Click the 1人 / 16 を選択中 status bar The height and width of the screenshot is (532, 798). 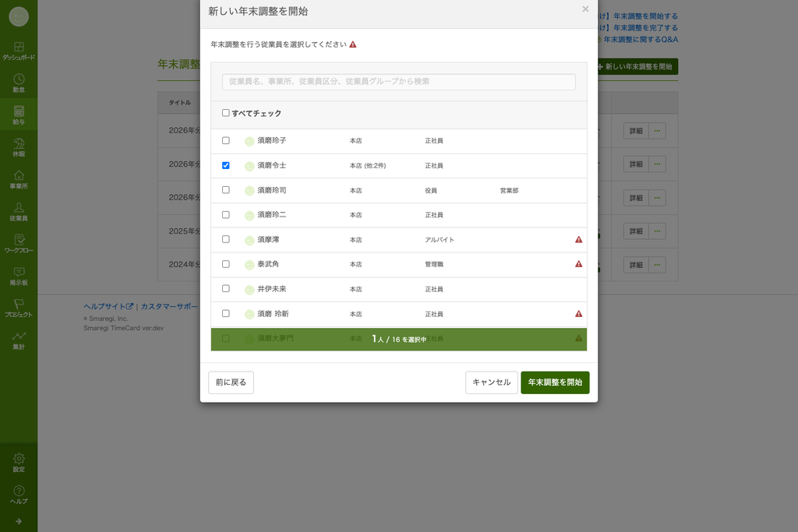tap(399, 340)
